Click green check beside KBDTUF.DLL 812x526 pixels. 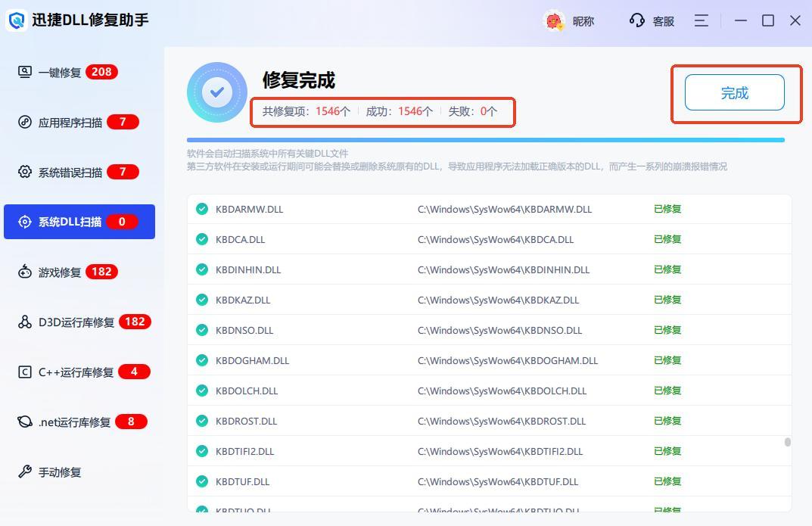click(202, 481)
